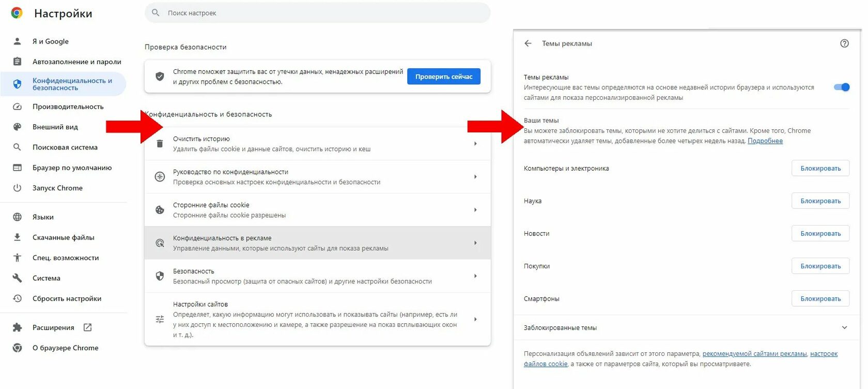The image size is (868, 389).
Task: Open the Подробнее link
Action: (765, 141)
